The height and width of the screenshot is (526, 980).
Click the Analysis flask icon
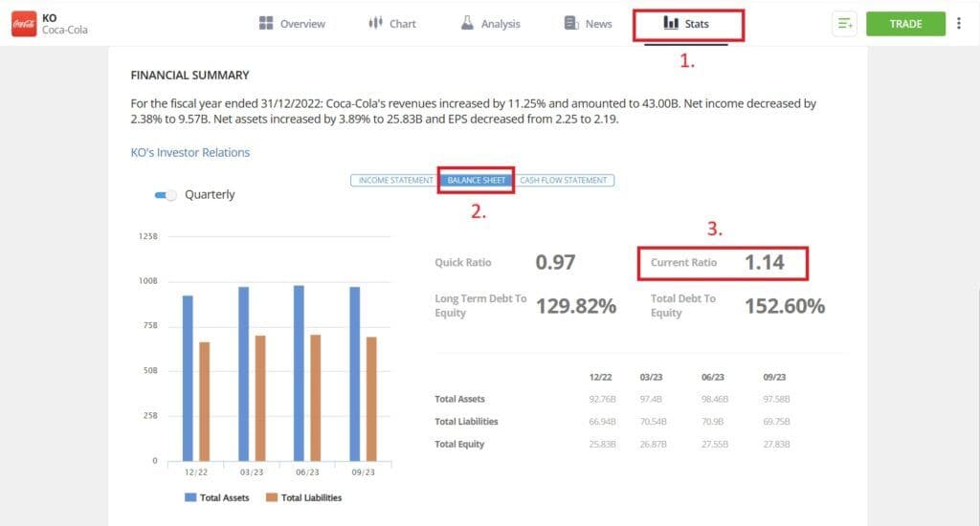(x=467, y=24)
